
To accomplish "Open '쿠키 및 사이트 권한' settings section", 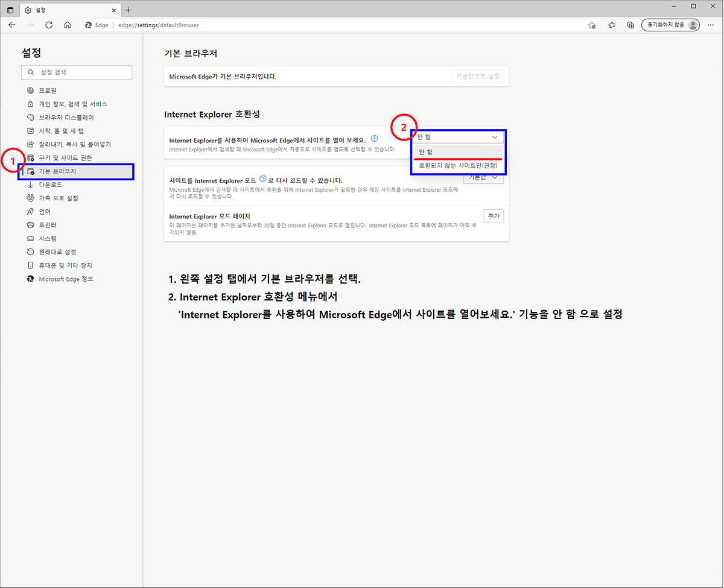I will click(65, 158).
